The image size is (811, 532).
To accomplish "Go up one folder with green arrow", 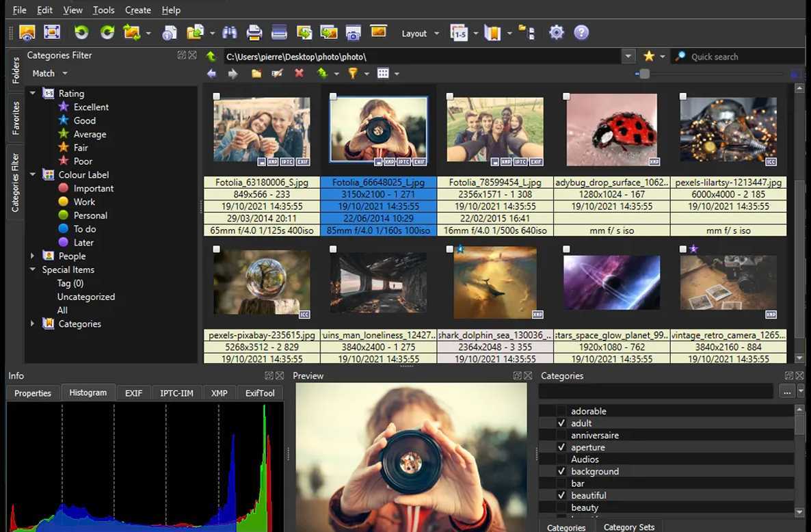I will (211, 57).
